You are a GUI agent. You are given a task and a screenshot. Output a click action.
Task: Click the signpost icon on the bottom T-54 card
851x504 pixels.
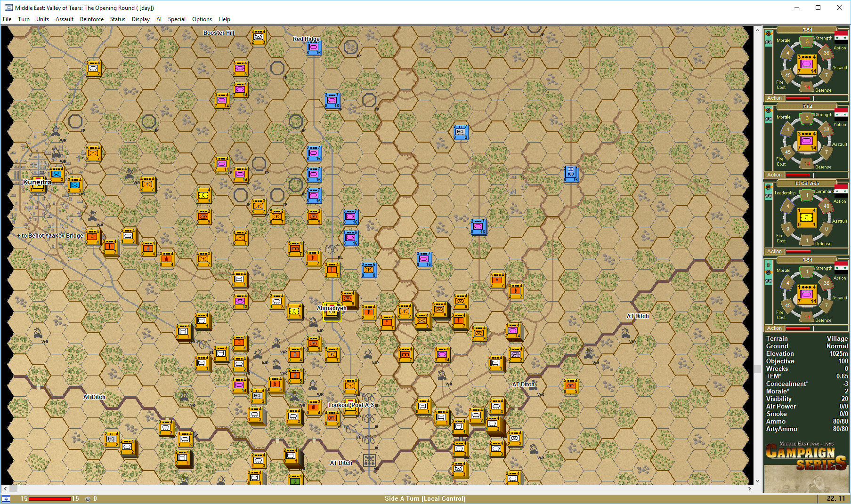pos(769,264)
